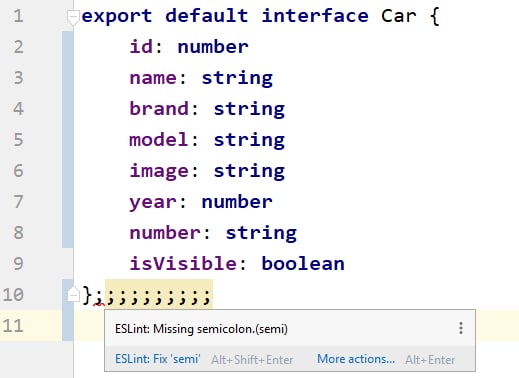The image size is (519, 378).
Task: Click the 'string' type on the name line
Action: coord(237,79)
